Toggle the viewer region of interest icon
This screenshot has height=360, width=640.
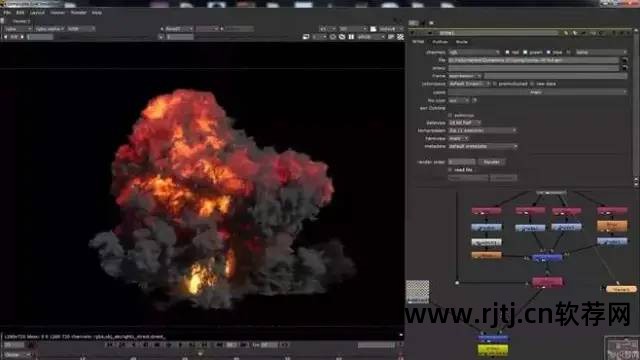click(306, 37)
